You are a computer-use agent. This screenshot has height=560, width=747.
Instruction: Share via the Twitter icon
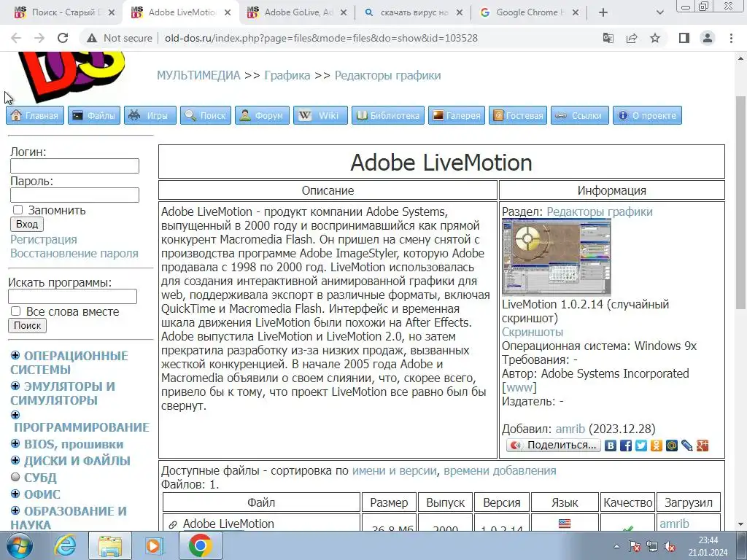pyautogui.click(x=640, y=446)
